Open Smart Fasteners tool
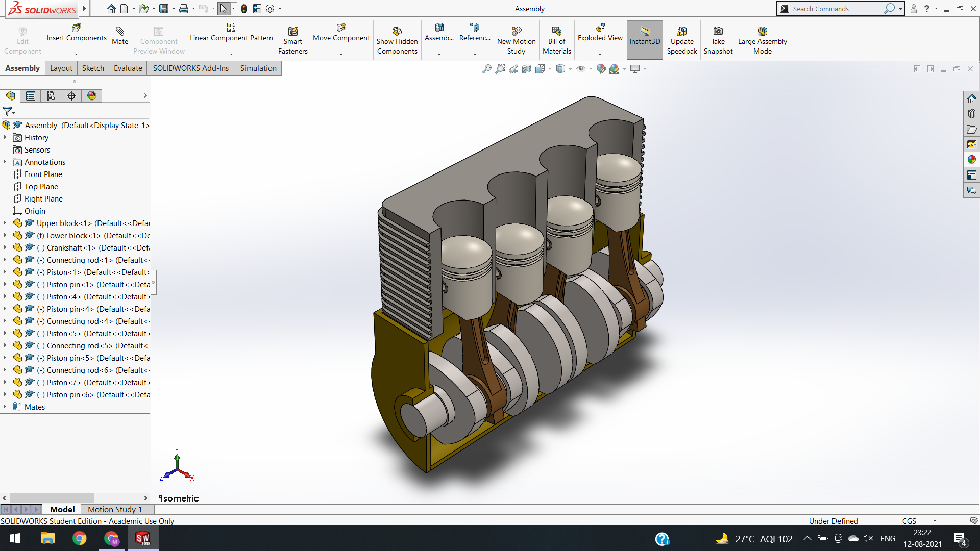 [x=292, y=32]
